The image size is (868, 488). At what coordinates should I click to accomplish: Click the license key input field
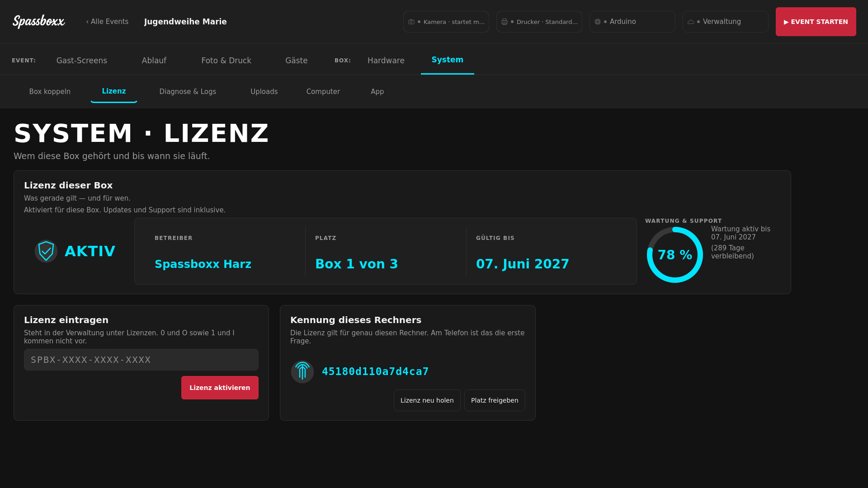(x=141, y=360)
